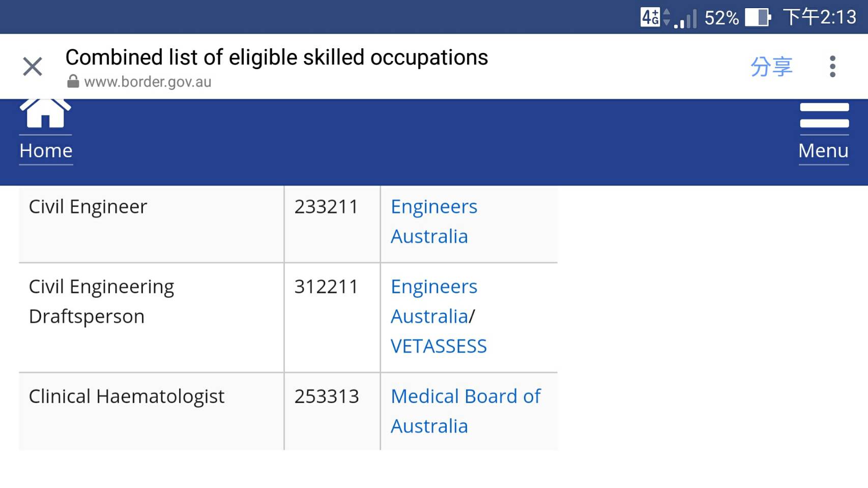Viewport: 868px width, 488px height.
Task: Open the three-dot overflow menu
Action: click(x=832, y=67)
